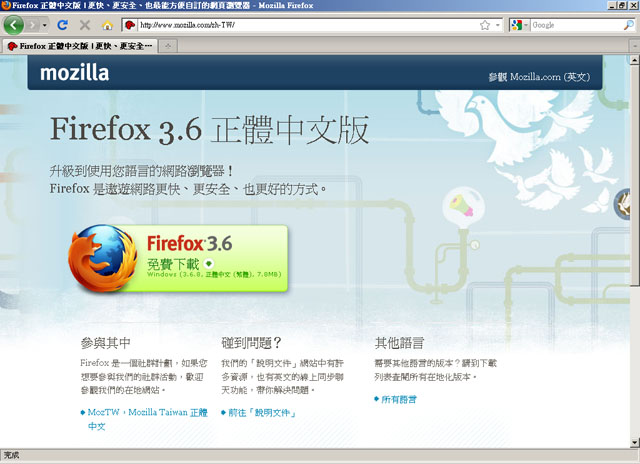This screenshot has height=464, width=640.
Task: Reload the page with the refresh icon
Action: [63, 24]
